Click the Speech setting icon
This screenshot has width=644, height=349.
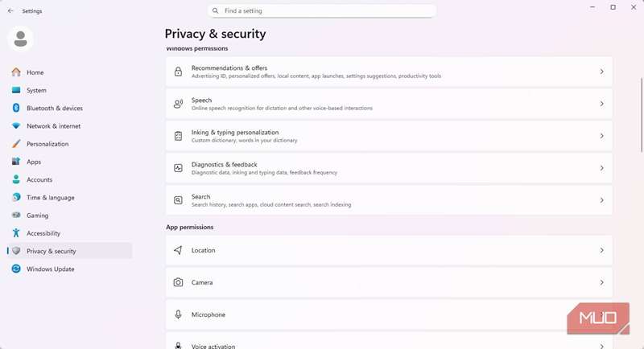click(x=178, y=104)
